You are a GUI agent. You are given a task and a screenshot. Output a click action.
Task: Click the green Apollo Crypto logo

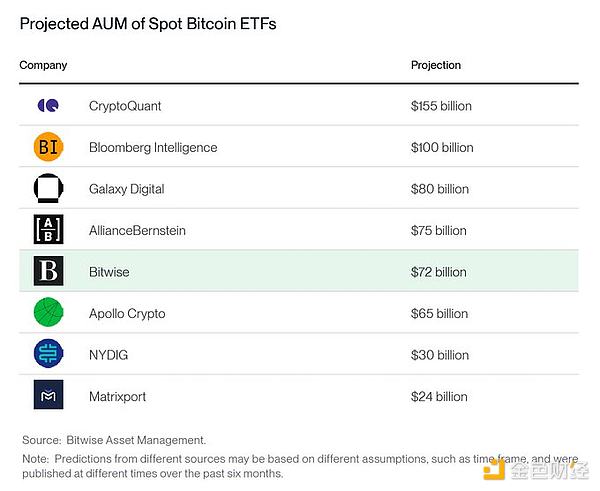(47, 313)
